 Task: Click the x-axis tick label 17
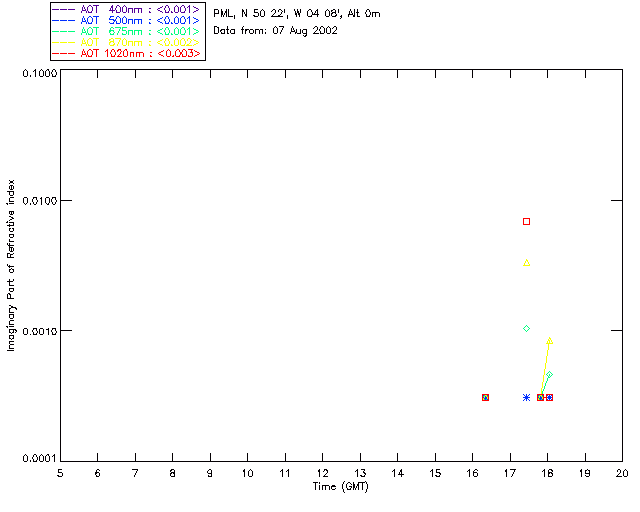(510, 473)
